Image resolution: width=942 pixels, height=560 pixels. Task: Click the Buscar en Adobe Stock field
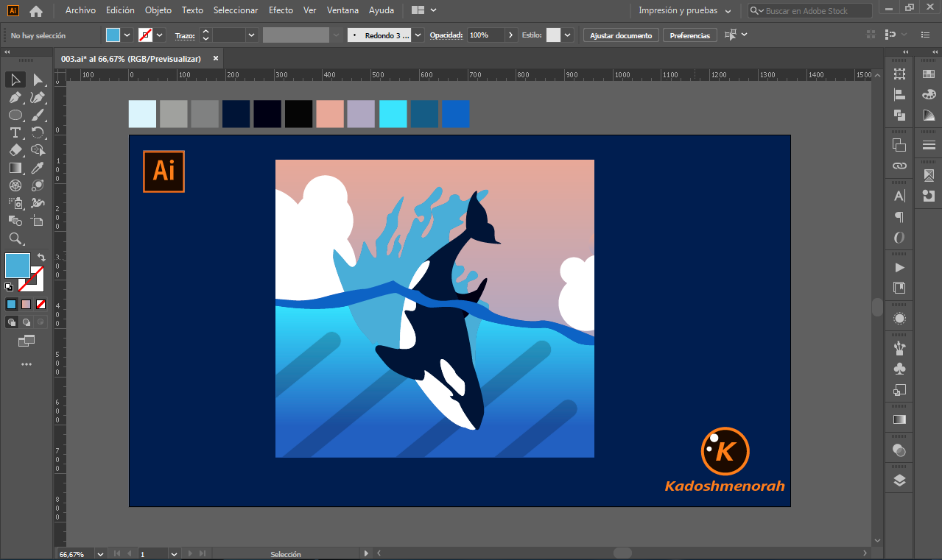[x=810, y=11]
